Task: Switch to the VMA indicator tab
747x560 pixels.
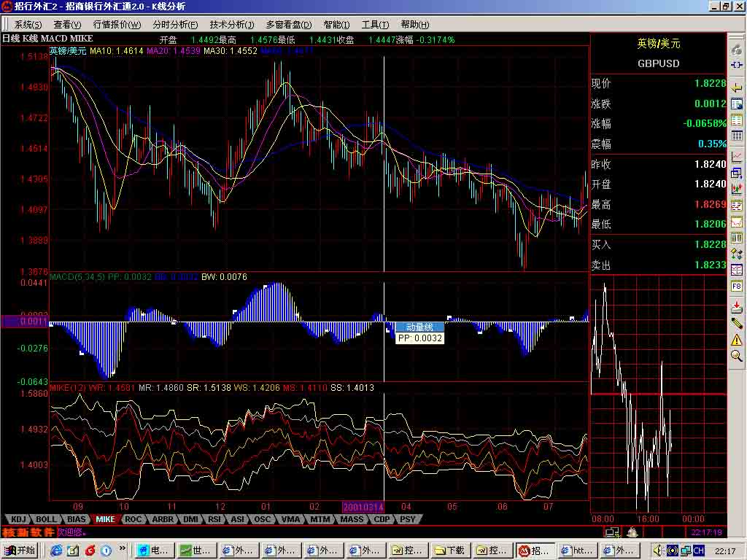Action: [290, 519]
